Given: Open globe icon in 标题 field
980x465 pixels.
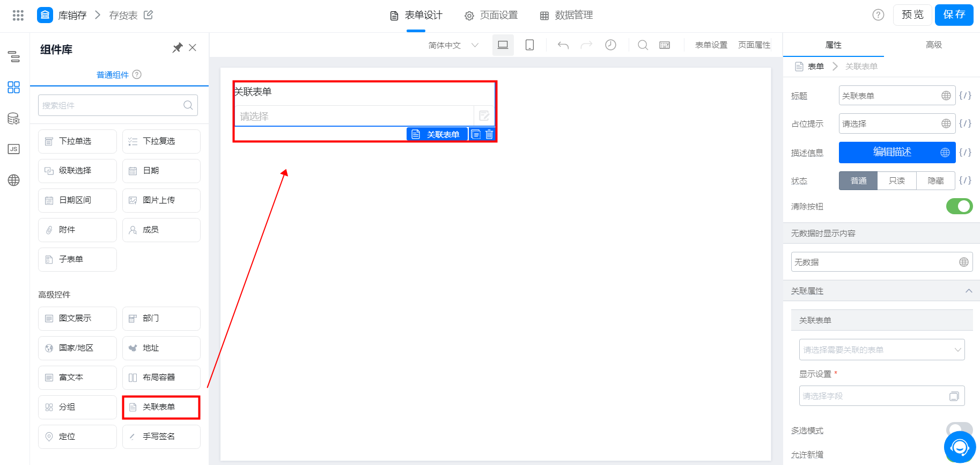Looking at the screenshot, I should (946, 96).
